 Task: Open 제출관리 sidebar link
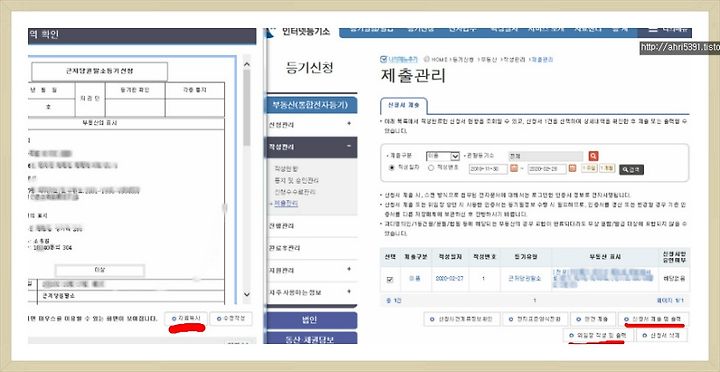click(x=286, y=203)
